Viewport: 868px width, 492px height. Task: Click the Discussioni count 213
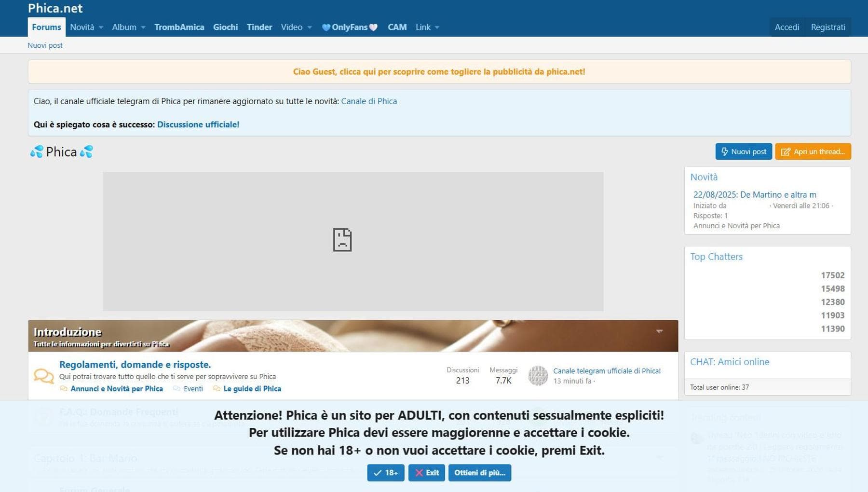click(x=462, y=381)
